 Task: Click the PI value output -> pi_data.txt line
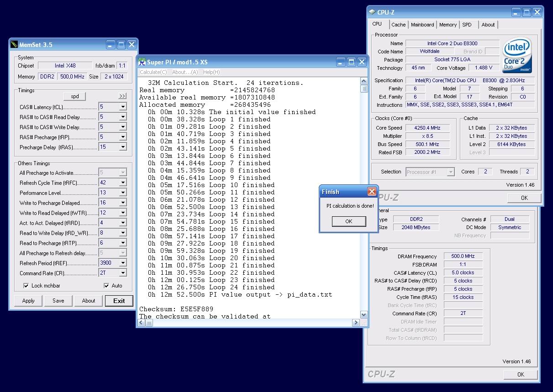(240, 294)
